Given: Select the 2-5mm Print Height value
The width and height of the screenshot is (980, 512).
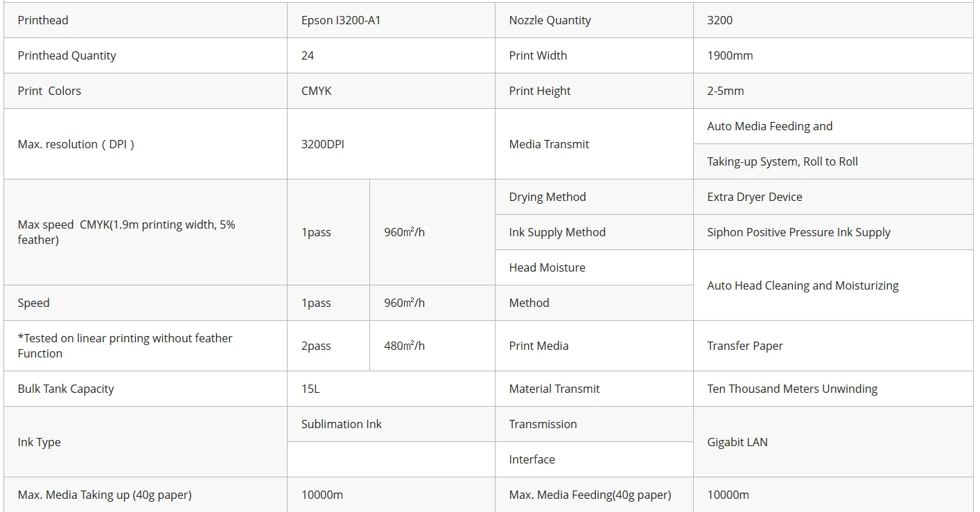Looking at the screenshot, I should (726, 91).
